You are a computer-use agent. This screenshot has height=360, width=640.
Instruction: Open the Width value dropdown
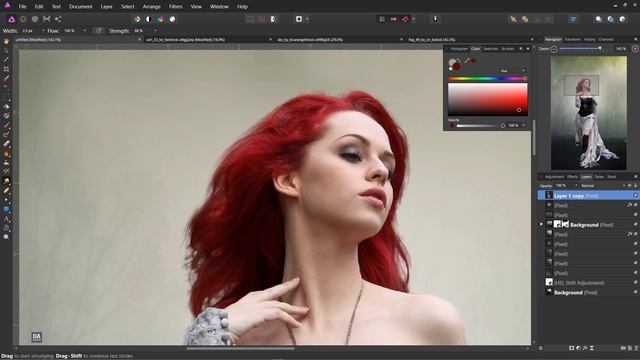(43, 31)
